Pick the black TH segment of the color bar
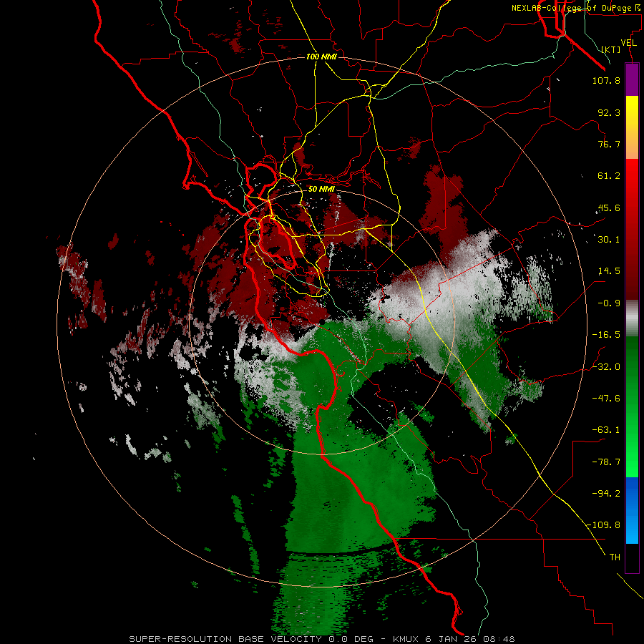This screenshot has height=644, width=644. click(632, 557)
